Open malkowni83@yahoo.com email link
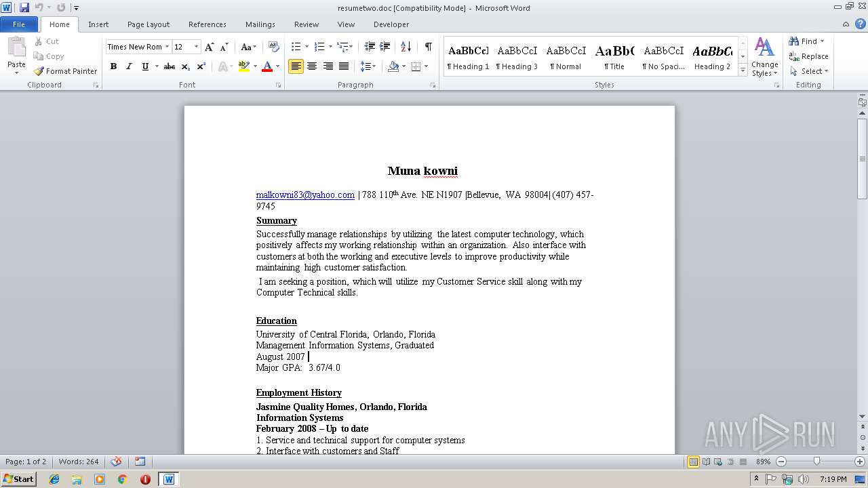 (x=305, y=195)
